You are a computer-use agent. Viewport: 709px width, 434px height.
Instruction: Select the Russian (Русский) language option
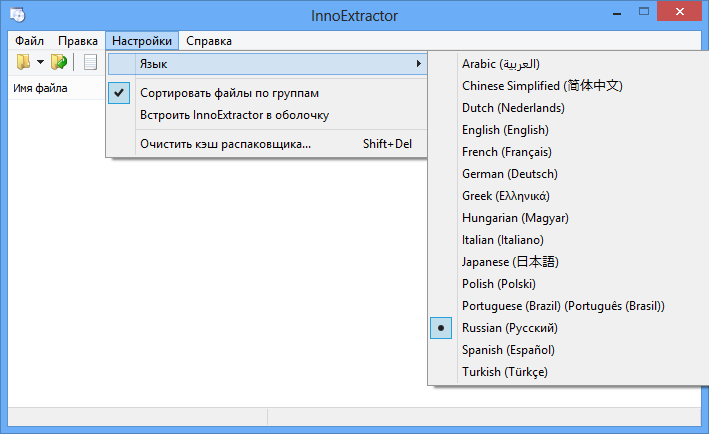pyautogui.click(x=509, y=328)
